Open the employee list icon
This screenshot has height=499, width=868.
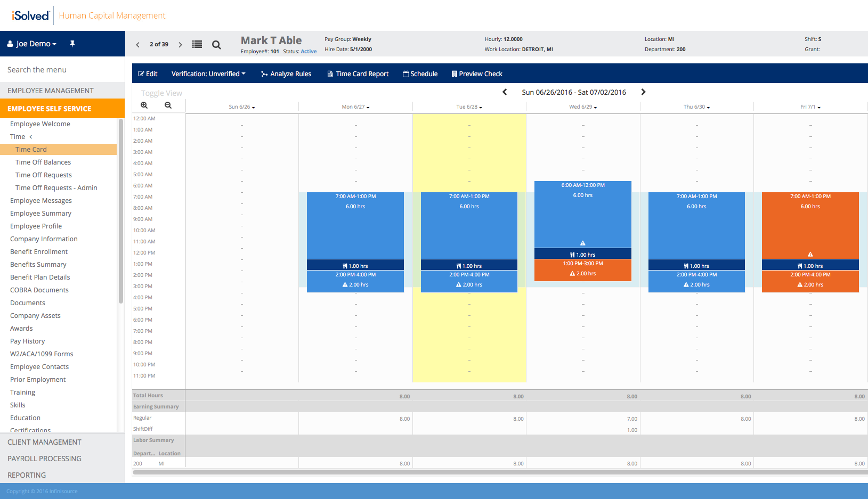(x=197, y=44)
